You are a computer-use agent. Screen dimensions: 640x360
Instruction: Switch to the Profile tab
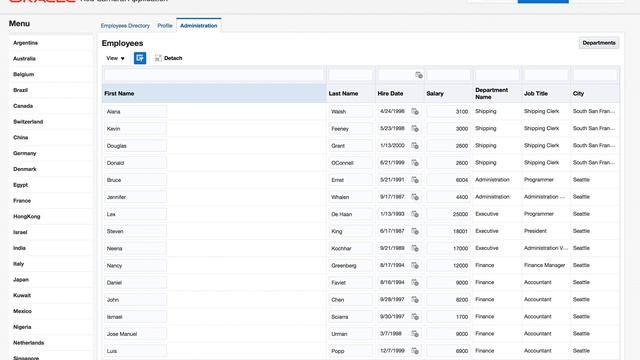coord(165,26)
